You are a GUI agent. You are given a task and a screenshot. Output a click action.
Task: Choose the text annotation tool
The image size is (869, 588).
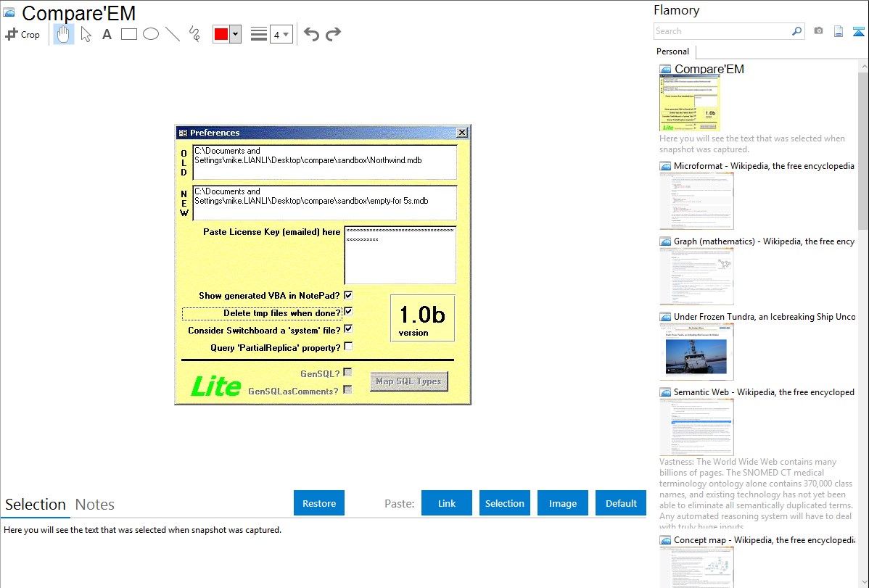pos(107,34)
